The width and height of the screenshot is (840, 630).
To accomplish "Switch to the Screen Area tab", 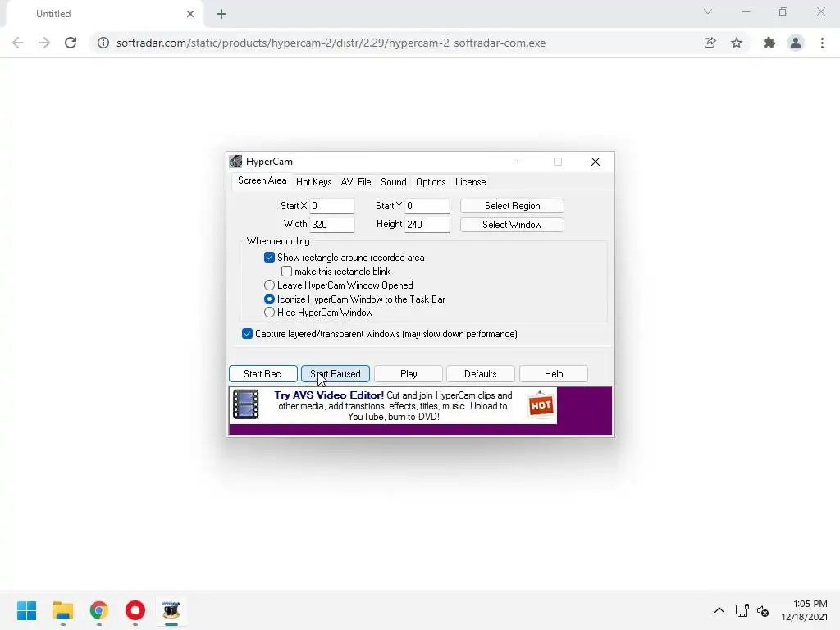I will [x=262, y=181].
